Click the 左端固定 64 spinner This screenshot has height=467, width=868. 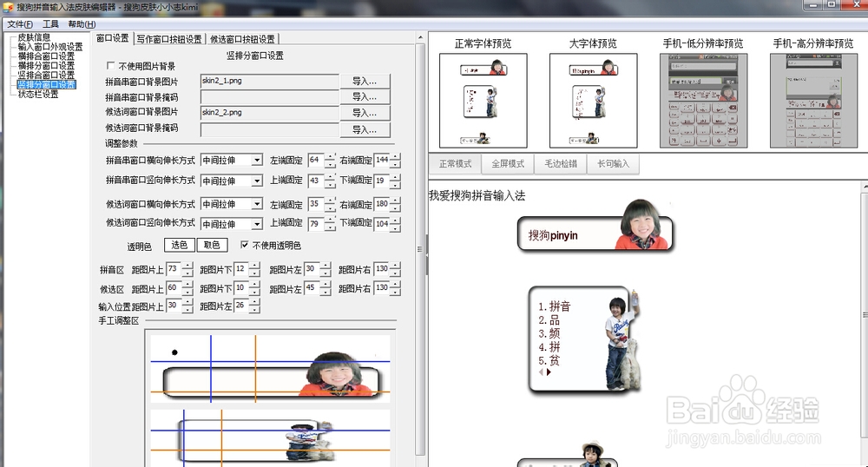(322, 161)
